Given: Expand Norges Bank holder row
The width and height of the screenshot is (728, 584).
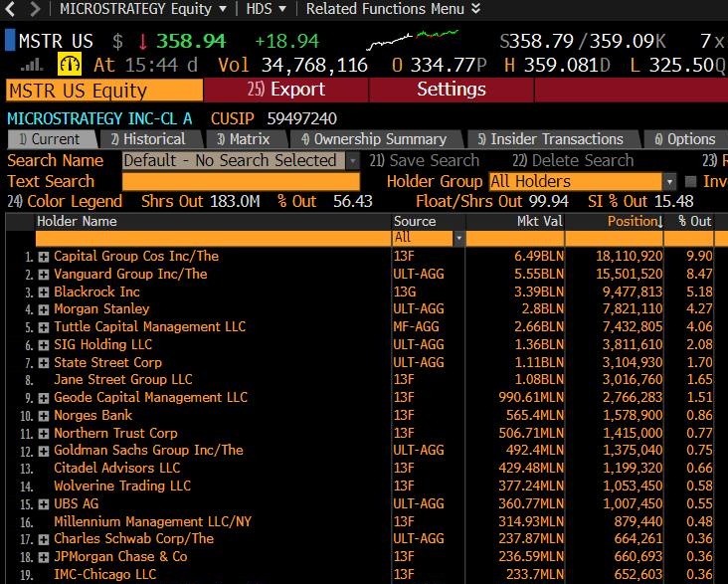Looking at the screenshot, I should click(x=44, y=415).
